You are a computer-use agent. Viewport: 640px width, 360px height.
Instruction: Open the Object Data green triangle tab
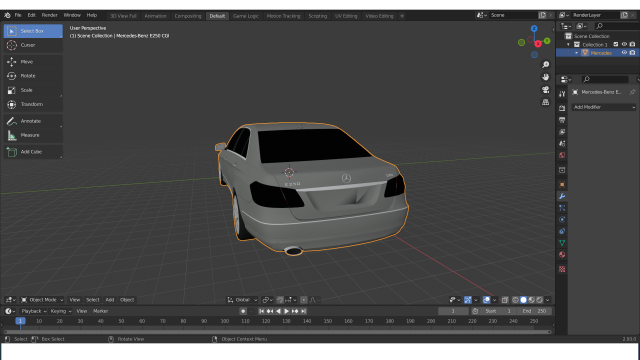[562, 243]
